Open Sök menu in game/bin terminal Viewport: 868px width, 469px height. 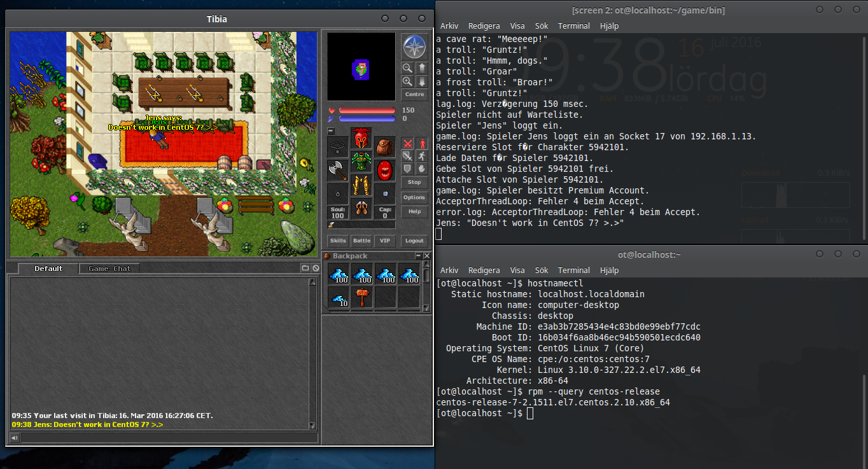pyautogui.click(x=542, y=26)
